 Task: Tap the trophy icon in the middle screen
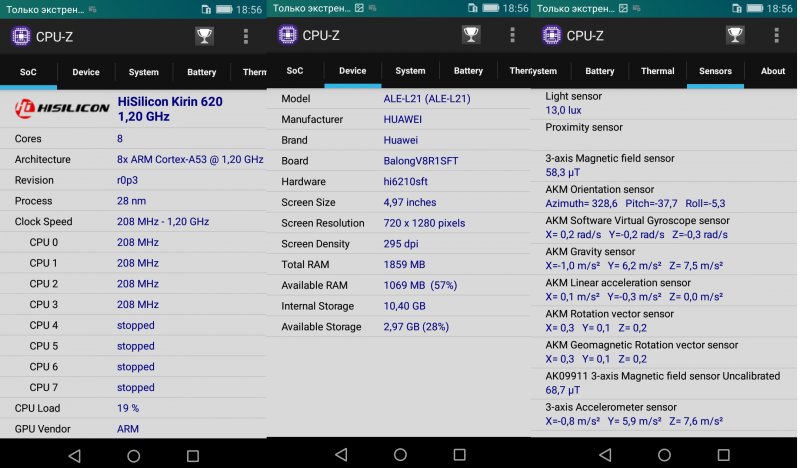pos(471,35)
